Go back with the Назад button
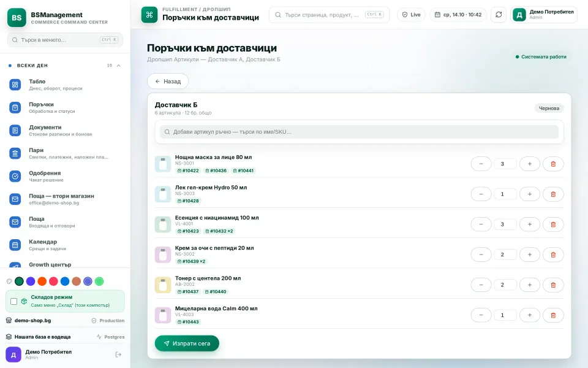 [x=168, y=81]
